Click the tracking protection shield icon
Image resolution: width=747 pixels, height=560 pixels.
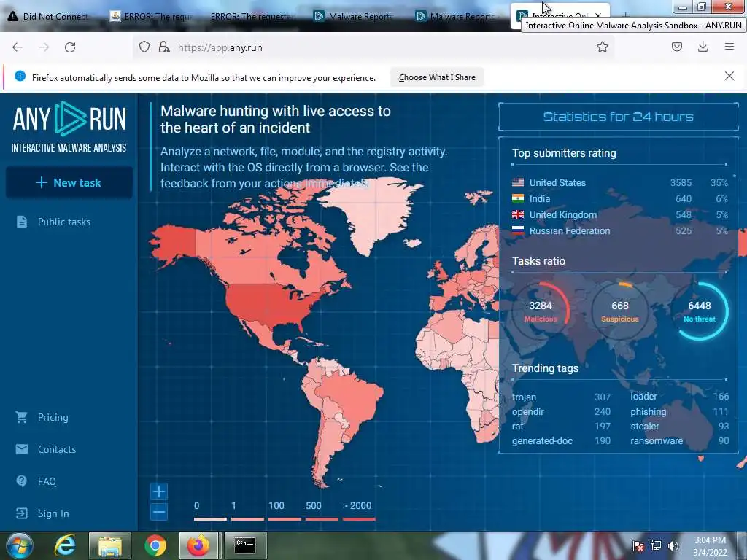click(144, 47)
